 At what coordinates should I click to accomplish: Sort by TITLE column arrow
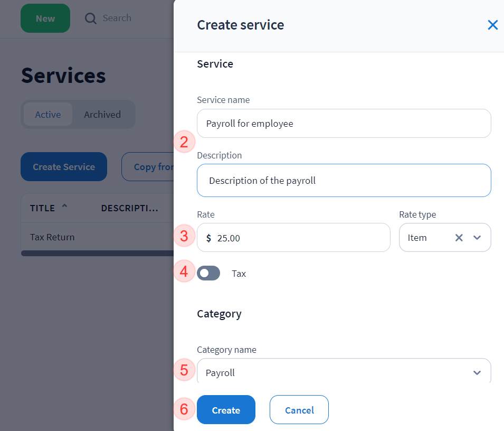point(64,207)
